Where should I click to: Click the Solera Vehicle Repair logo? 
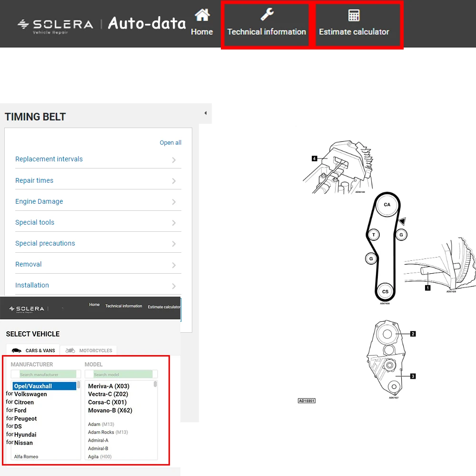coord(55,26)
